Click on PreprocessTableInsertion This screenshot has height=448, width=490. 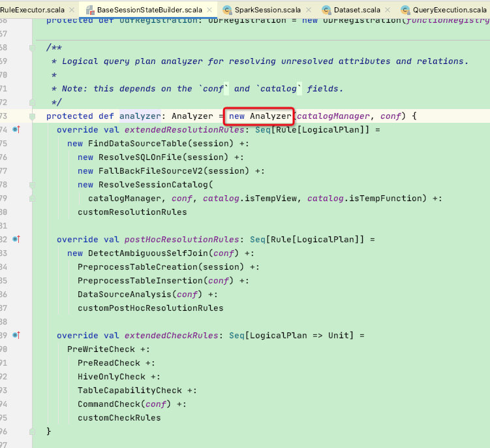pyautogui.click(x=140, y=281)
